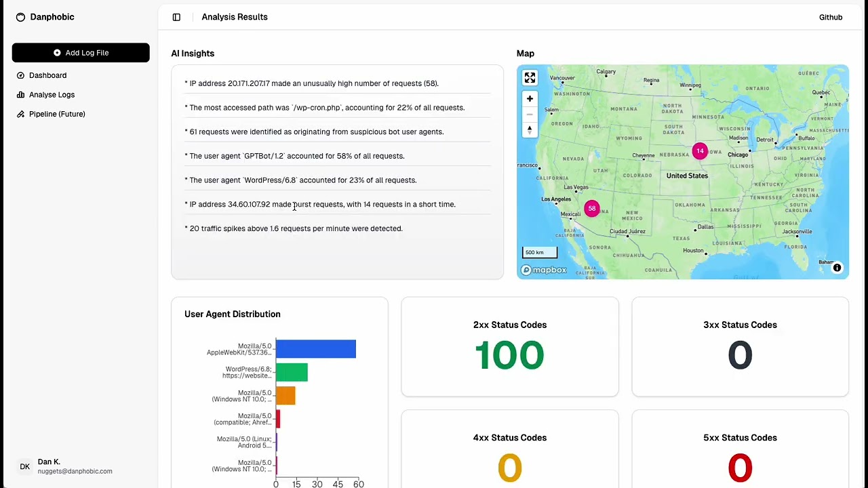
Task: Click insight about WordPress/6.8 user agent
Action: [x=300, y=180]
